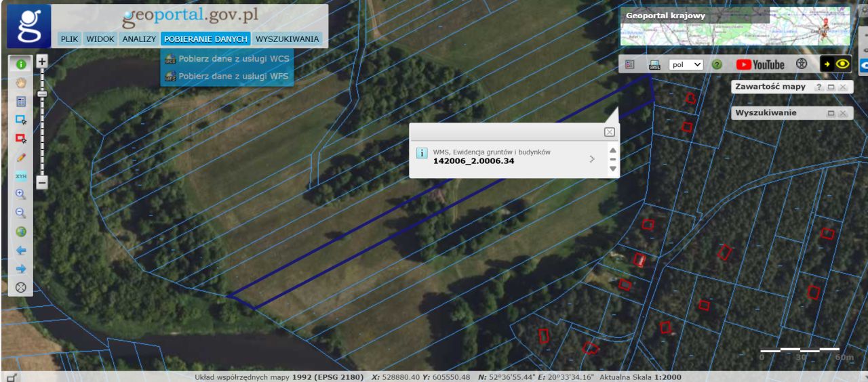Viewport: 868px width, 382px height.
Task: Click the EPSG 2180 coordinate system text
Action: 328,377
